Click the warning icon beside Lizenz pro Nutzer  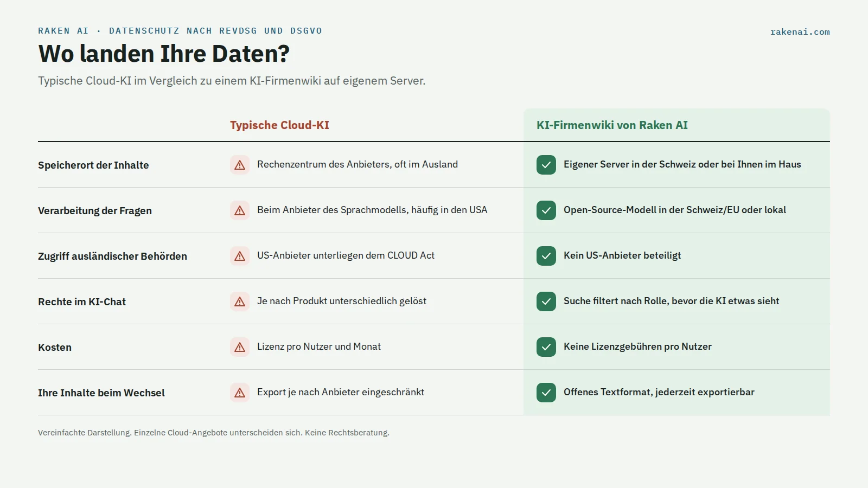pos(240,347)
